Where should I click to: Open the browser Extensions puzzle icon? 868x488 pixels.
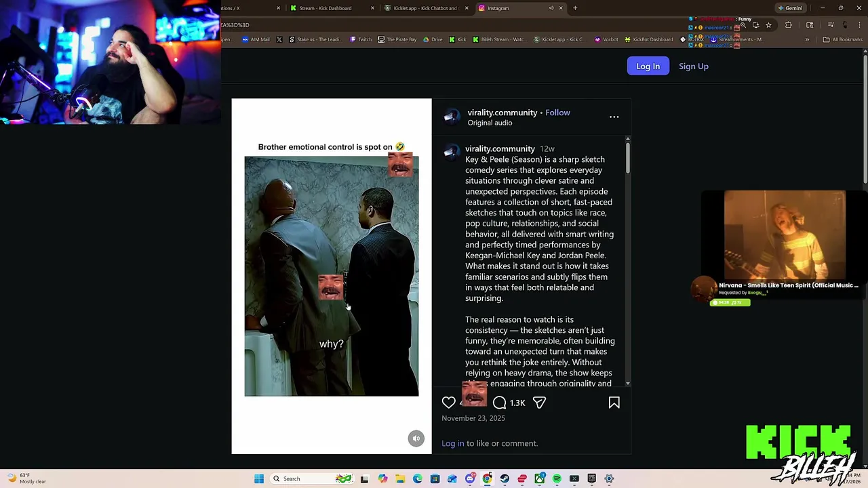(789, 25)
